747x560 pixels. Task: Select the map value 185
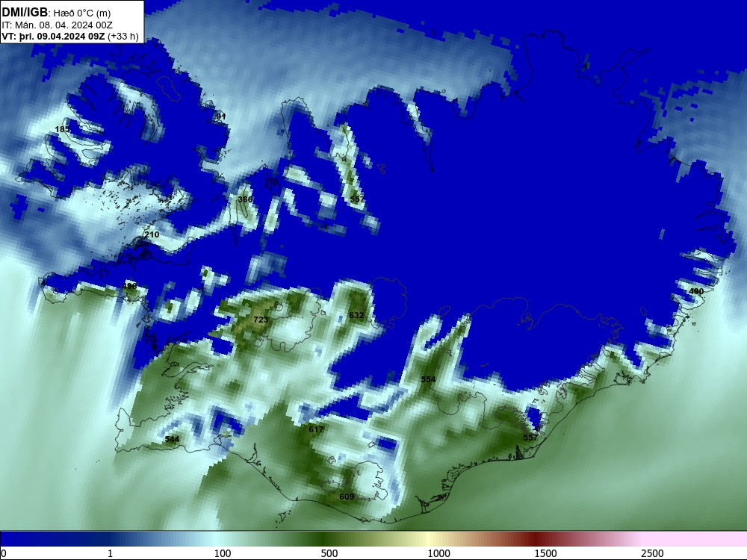63,129
